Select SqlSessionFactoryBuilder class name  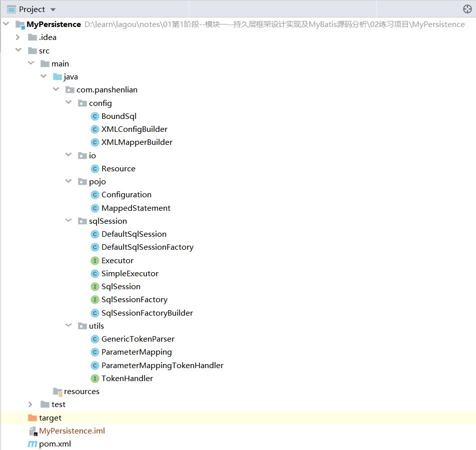(x=147, y=313)
